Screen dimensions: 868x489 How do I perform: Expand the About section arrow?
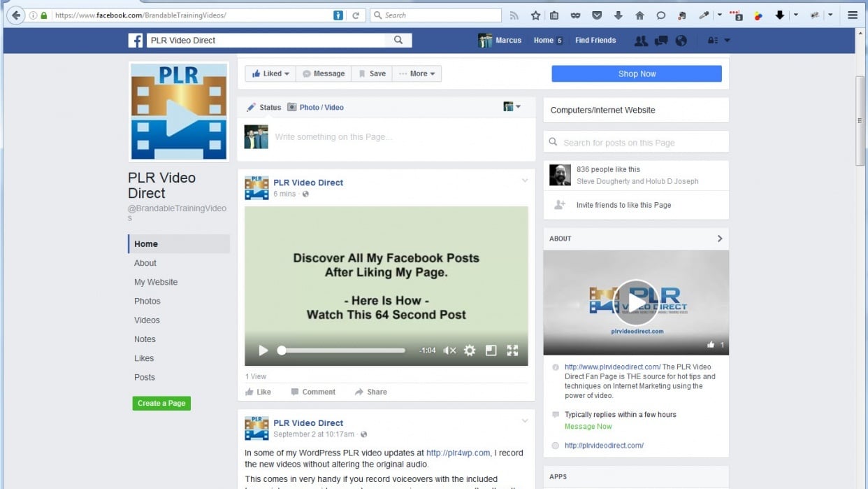pyautogui.click(x=720, y=239)
